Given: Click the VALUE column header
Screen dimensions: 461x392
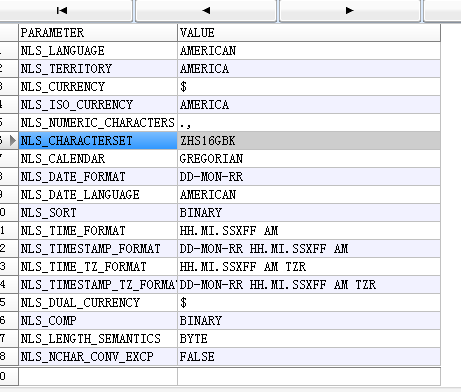Looking at the screenshot, I should point(309,33).
